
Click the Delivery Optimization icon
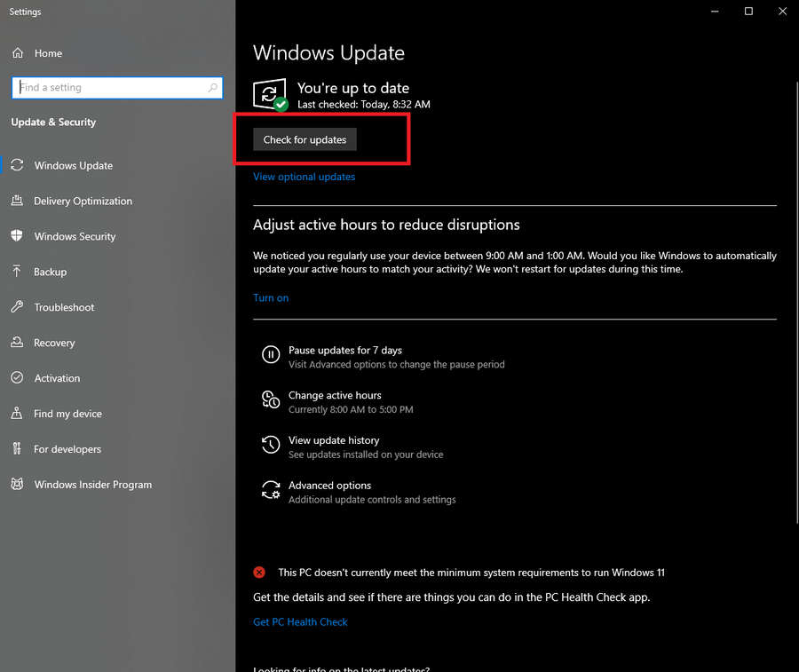(18, 201)
